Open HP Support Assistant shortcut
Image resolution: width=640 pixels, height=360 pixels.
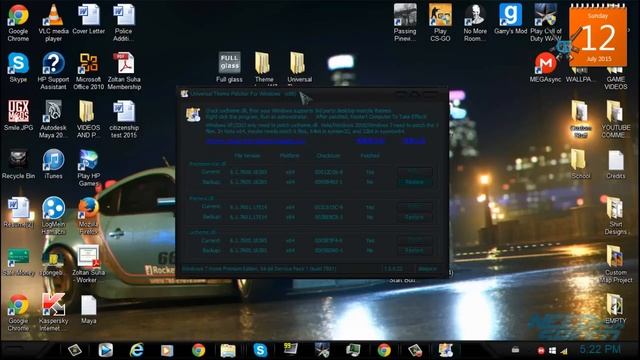53,71
